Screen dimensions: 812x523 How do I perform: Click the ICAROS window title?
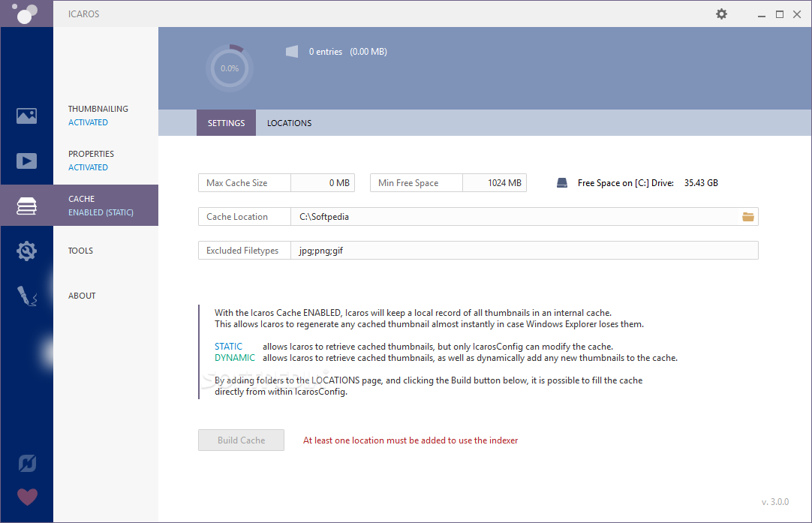(x=83, y=14)
